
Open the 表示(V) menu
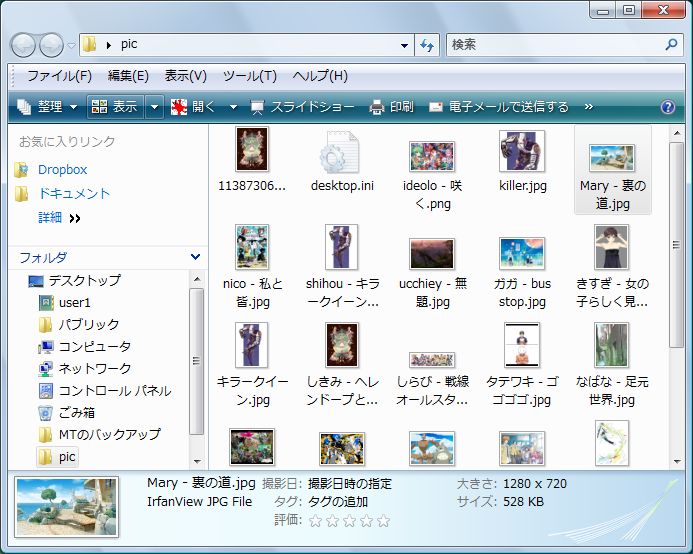(x=186, y=76)
